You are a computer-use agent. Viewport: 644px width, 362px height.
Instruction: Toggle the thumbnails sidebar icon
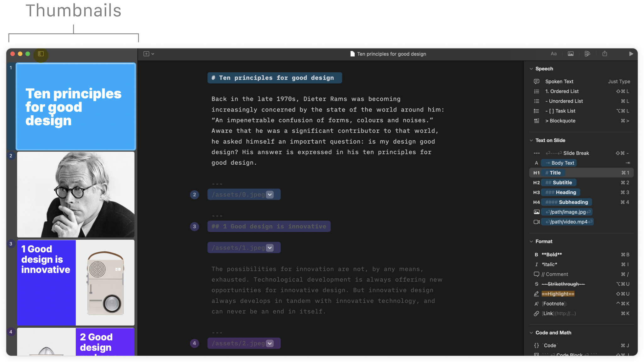click(x=41, y=54)
